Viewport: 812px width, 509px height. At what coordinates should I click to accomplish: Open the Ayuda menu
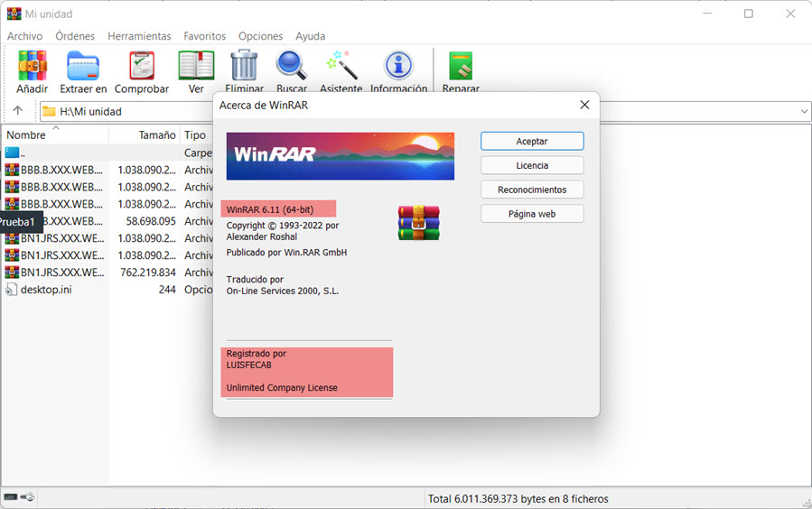tap(310, 36)
